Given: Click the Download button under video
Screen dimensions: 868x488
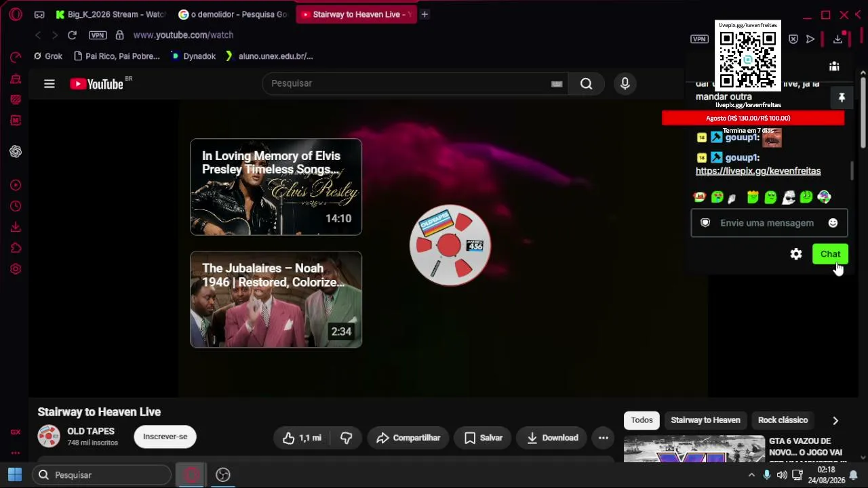Looking at the screenshot, I should click(x=552, y=438).
